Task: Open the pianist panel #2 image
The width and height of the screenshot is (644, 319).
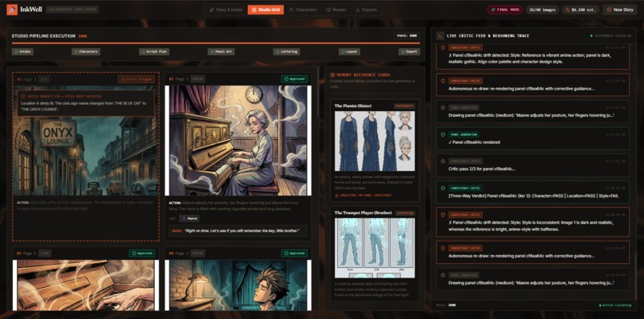Action: click(x=238, y=141)
